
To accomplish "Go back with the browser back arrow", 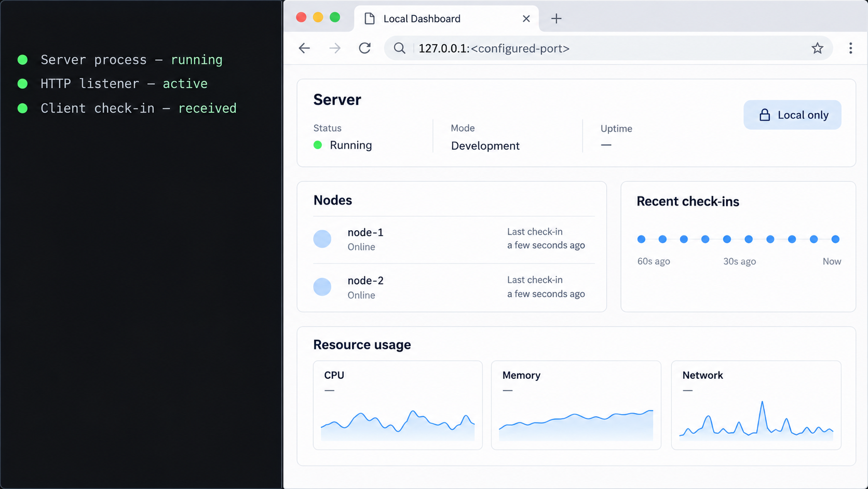I will pyautogui.click(x=304, y=48).
